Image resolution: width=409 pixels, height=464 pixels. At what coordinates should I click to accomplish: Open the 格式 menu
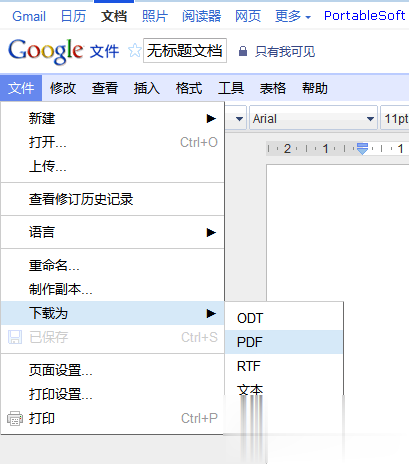(189, 88)
